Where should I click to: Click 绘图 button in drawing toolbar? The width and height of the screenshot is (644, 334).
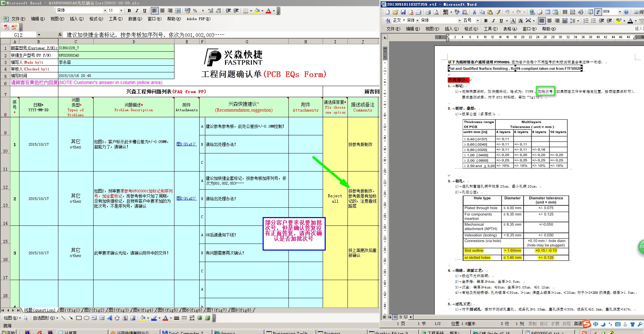[12, 318]
